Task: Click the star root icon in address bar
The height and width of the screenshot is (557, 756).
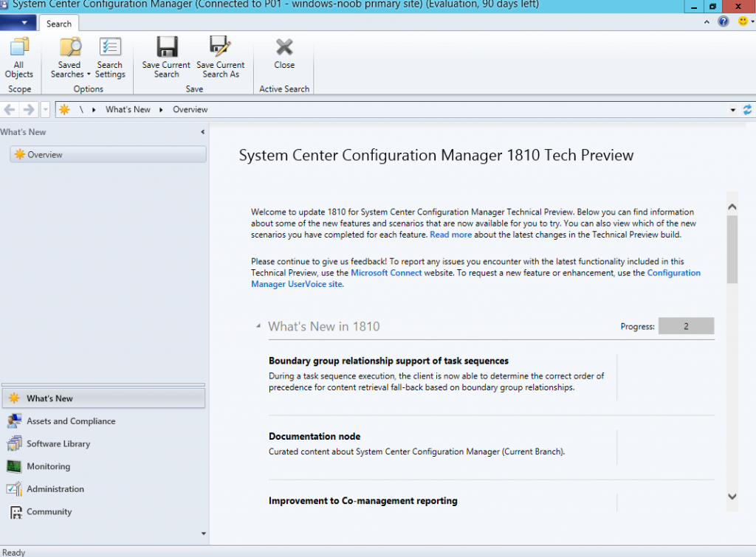Action: click(64, 110)
